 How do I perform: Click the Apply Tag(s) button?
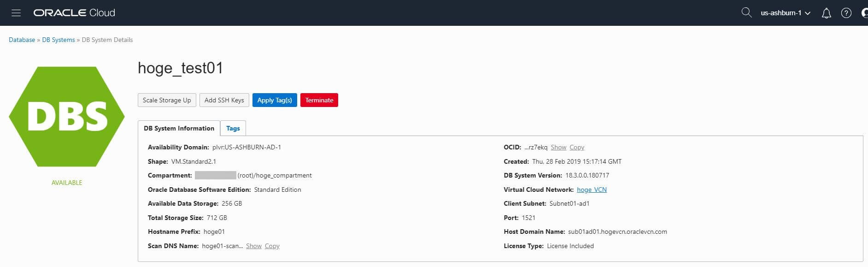pos(275,100)
